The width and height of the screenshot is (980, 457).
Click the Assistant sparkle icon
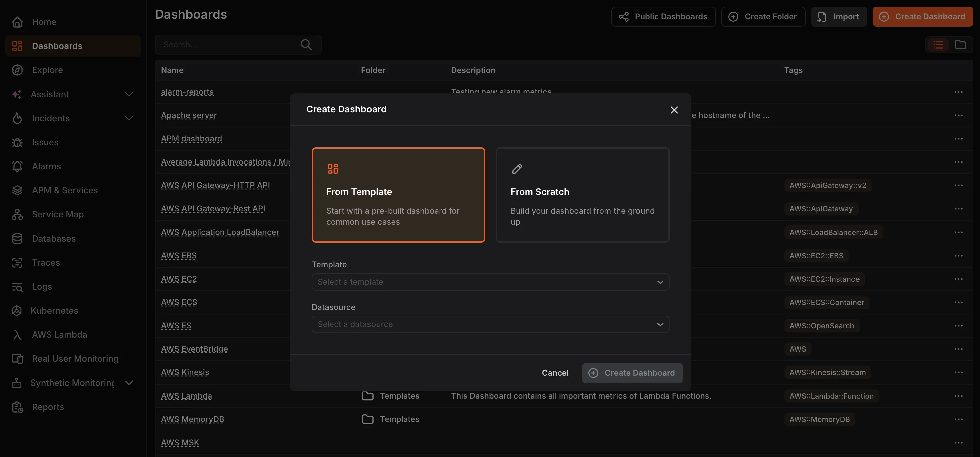pyautogui.click(x=17, y=94)
